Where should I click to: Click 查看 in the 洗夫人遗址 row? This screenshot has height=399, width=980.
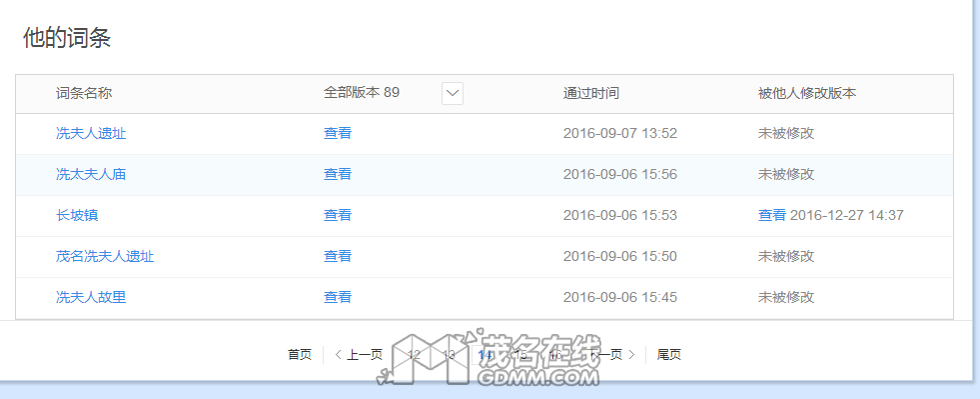pyautogui.click(x=338, y=133)
